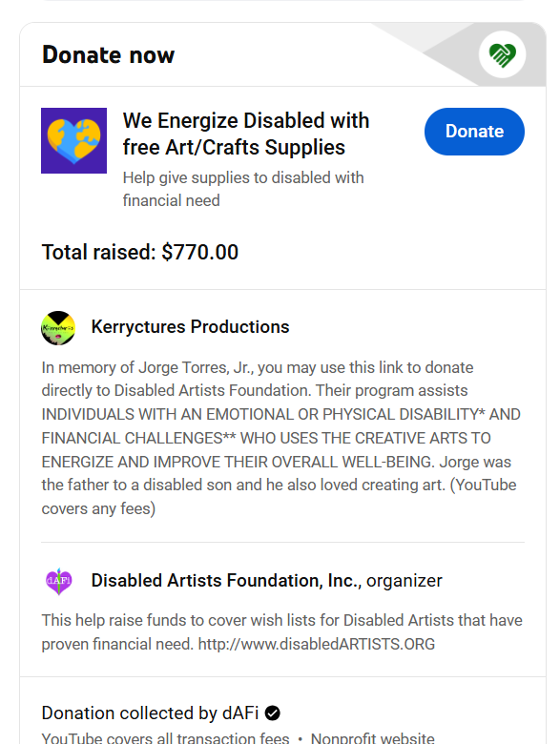
Task: Open the purple heart-globe fundraiser thumbnail
Action: [x=73, y=140]
